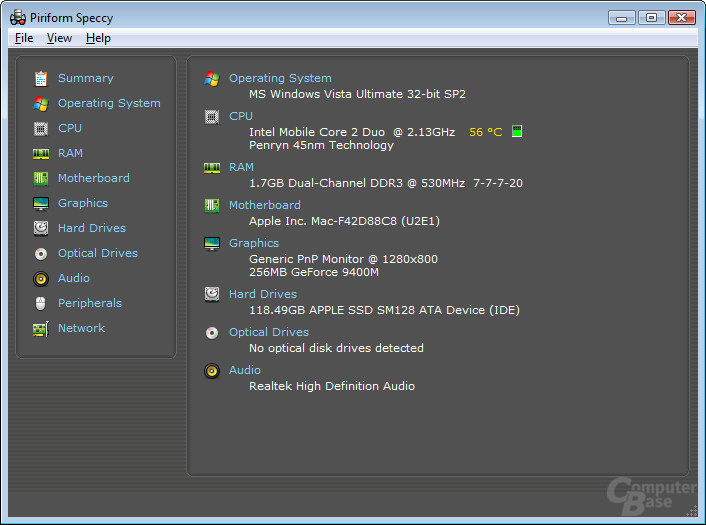This screenshot has width=706, height=525.
Task: Click the Motherboard icon in summary panel
Action: pos(212,206)
